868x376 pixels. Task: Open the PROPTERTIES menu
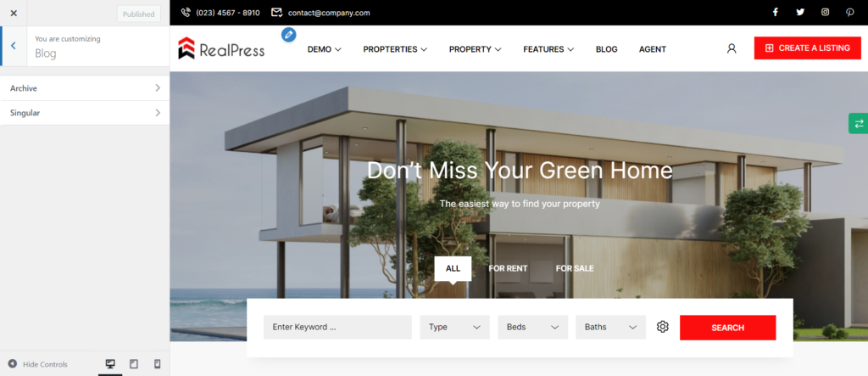click(x=395, y=49)
